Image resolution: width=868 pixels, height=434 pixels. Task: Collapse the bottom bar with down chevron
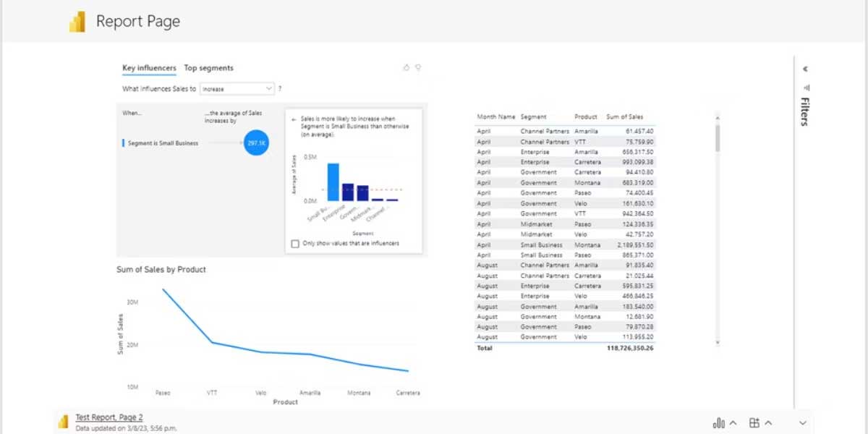tap(802, 423)
